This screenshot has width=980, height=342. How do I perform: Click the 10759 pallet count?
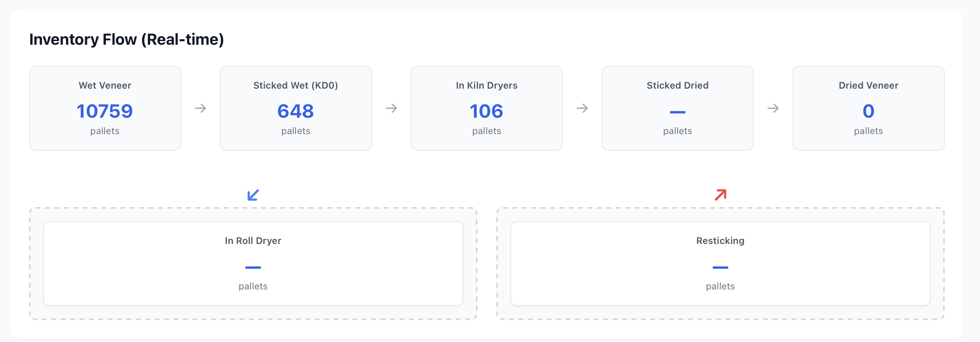tap(105, 111)
